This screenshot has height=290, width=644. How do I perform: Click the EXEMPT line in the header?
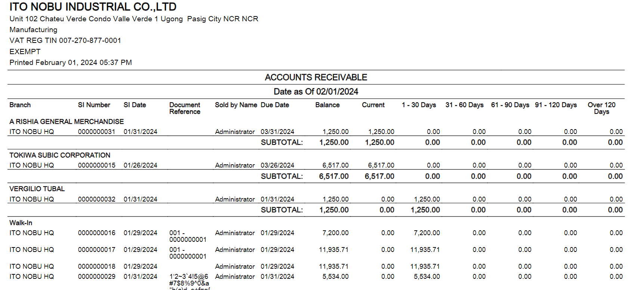pos(25,52)
